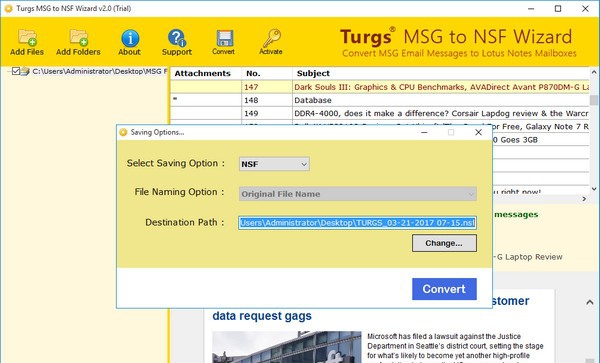The width and height of the screenshot is (600, 363).
Task: Open the File Naming Option dropdown
Action: pyautogui.click(x=358, y=194)
